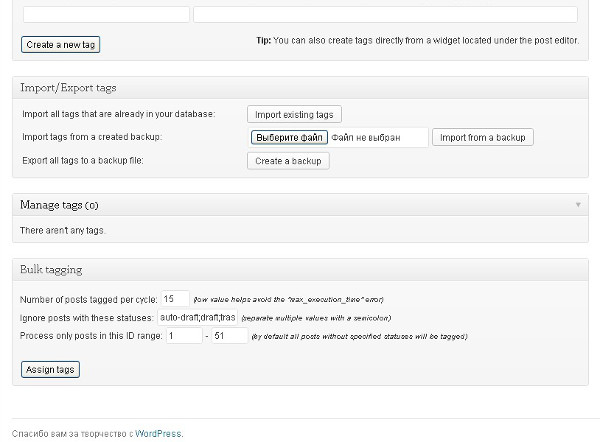Open the Выберите файл file chooser
Image resolution: width=600 pixels, height=442 pixels.
coord(290,137)
